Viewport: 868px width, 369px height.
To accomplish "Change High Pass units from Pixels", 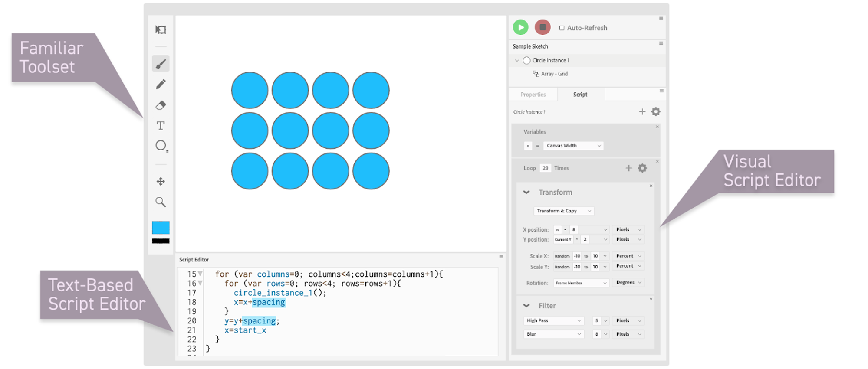I will [628, 321].
